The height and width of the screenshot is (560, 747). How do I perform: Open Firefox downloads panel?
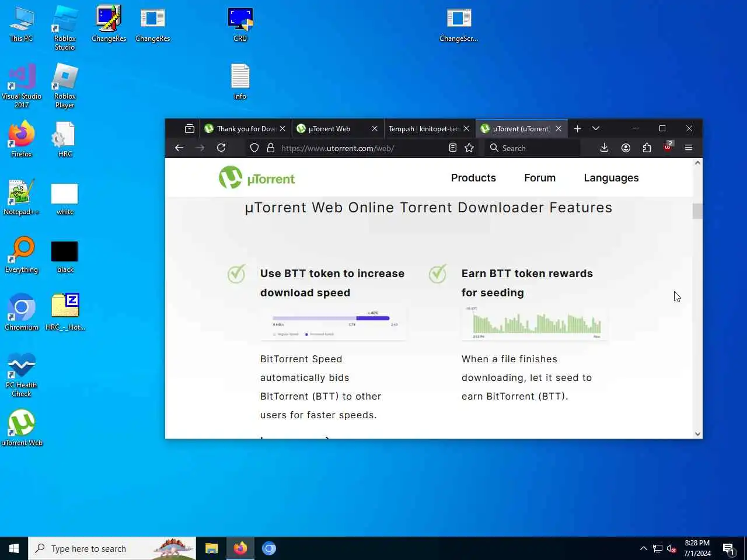pyautogui.click(x=604, y=148)
